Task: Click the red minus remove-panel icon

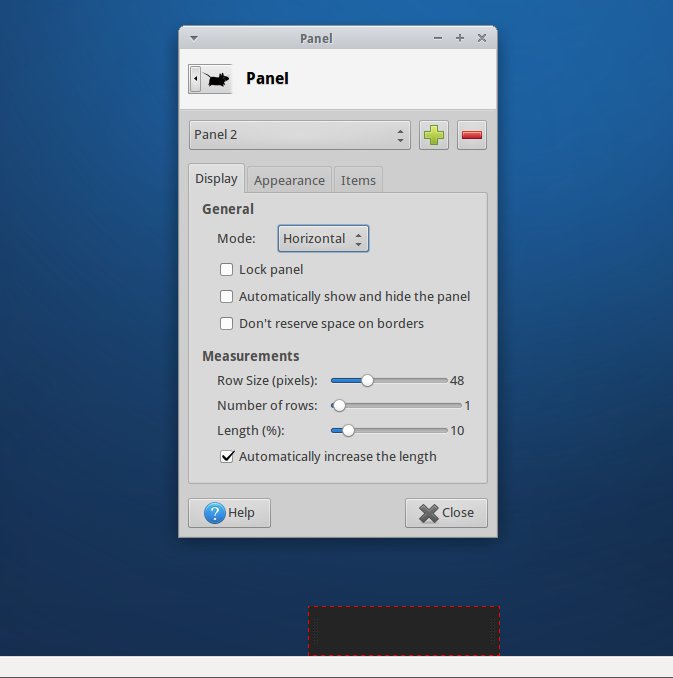Action: click(x=471, y=135)
